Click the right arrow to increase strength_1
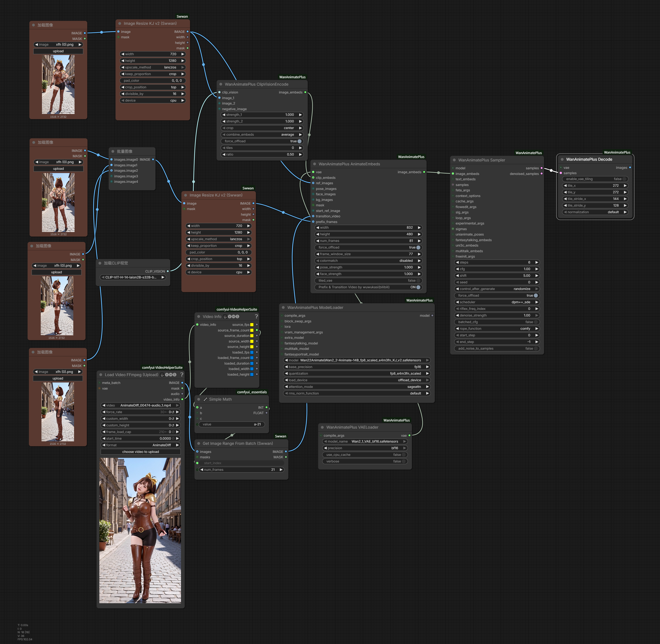The height and width of the screenshot is (644, 660). click(x=300, y=115)
